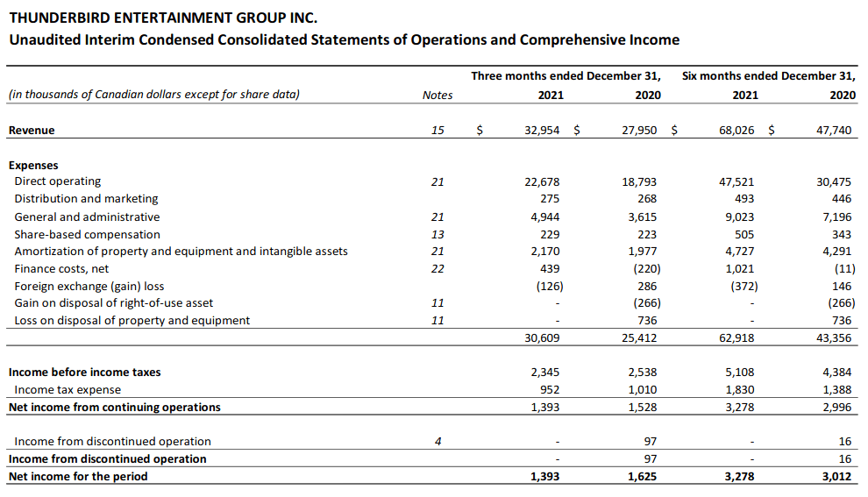Viewport: 868px width, 497px height.
Task: Select 'Income tax expense' label
Action: pyautogui.click(x=68, y=390)
